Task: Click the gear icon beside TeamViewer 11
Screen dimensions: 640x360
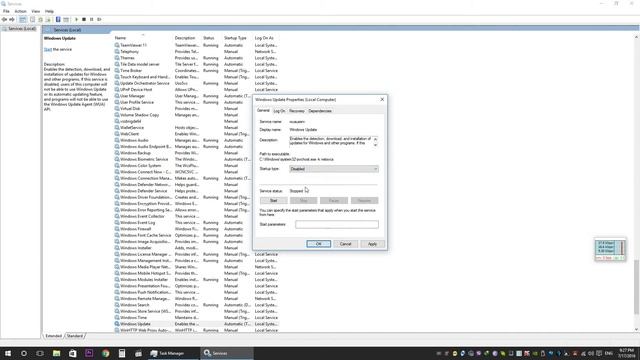Action: [x=117, y=45]
